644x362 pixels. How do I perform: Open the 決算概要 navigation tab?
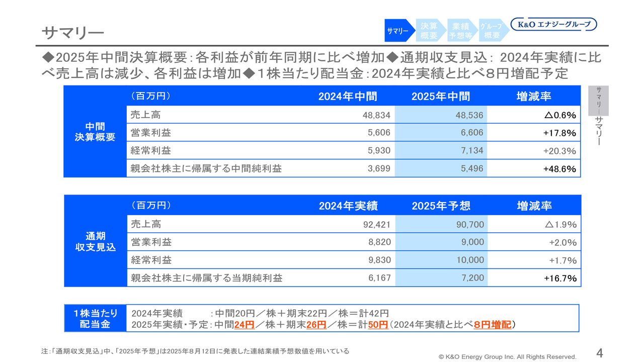429,31
